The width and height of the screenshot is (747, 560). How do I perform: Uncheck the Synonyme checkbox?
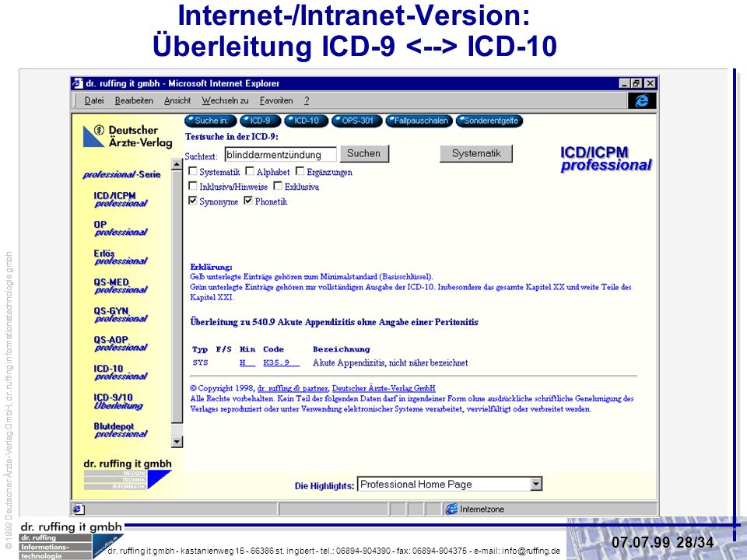[x=192, y=201]
